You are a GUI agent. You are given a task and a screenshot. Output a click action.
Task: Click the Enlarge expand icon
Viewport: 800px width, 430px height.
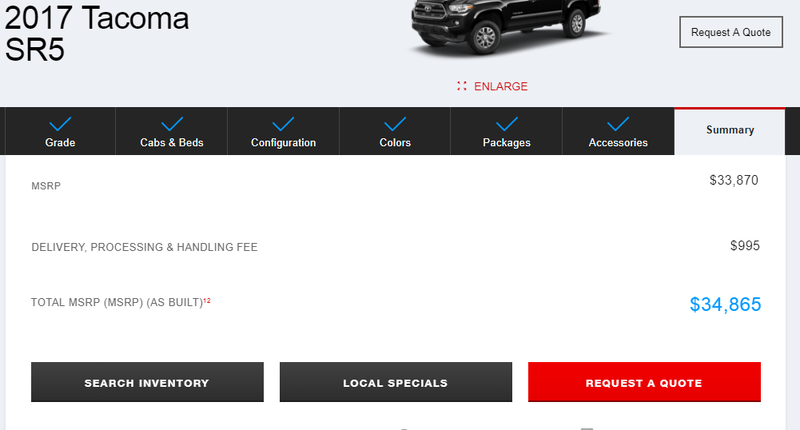[462, 86]
